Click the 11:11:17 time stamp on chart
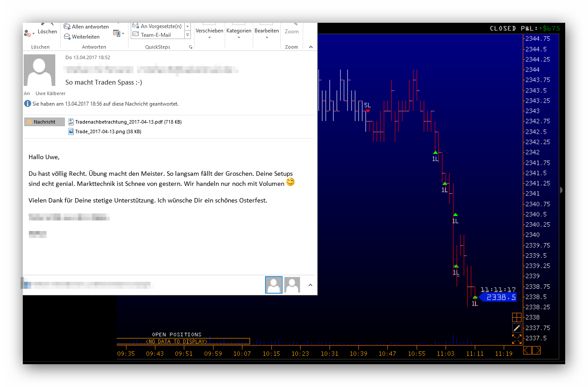Screen dimensions: 588x387 coord(498,289)
